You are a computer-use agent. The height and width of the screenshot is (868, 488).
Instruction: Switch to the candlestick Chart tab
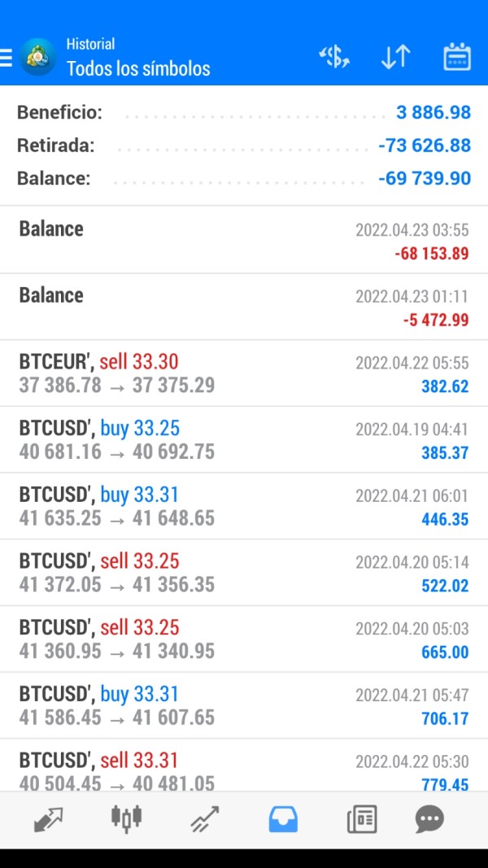[x=126, y=819]
